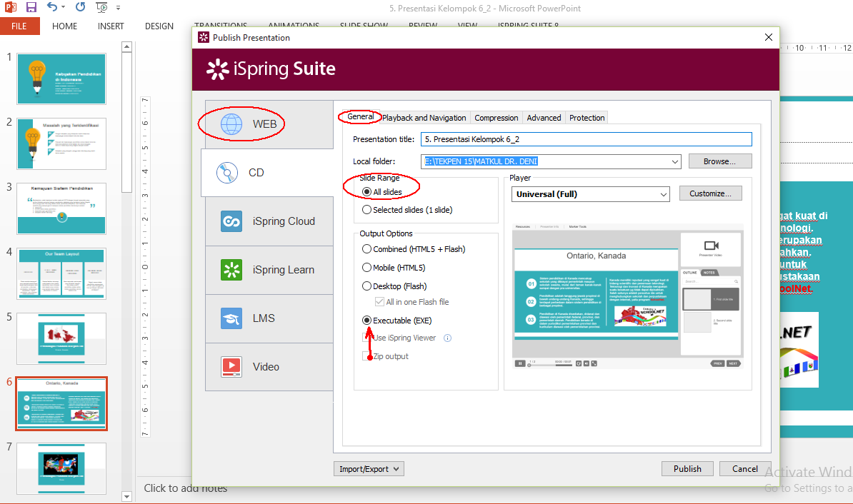Select the WEB globe icon
This screenshot has width=853, height=504.
[x=231, y=124]
